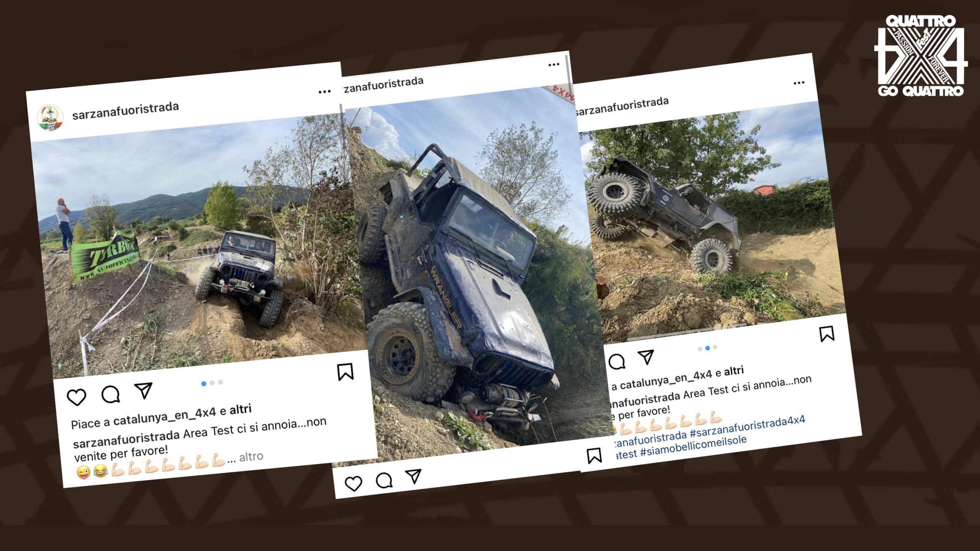Screen dimensions: 980x551
Task: Open the Quattro x4 Fest logo
Action: (921, 56)
